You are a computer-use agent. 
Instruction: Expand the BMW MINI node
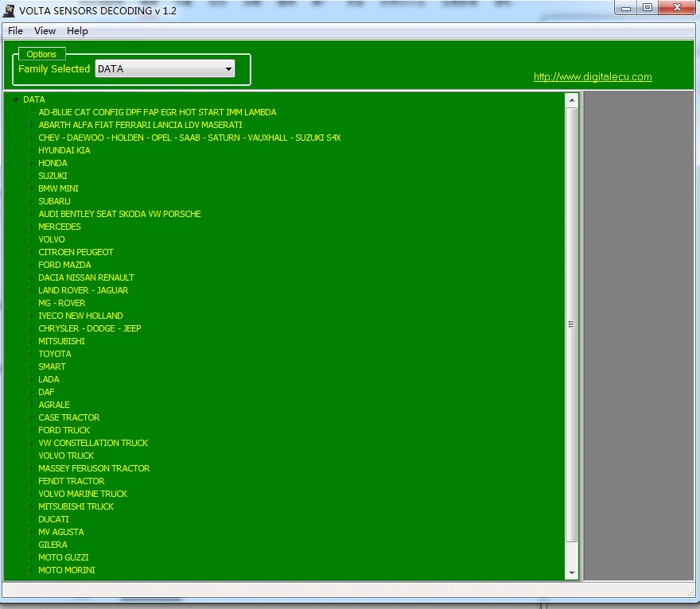point(30,188)
